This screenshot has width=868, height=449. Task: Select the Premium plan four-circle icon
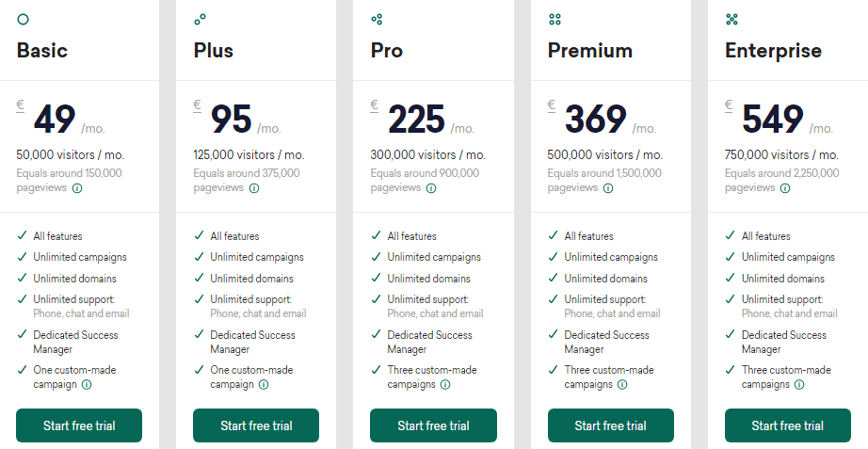pyautogui.click(x=555, y=20)
